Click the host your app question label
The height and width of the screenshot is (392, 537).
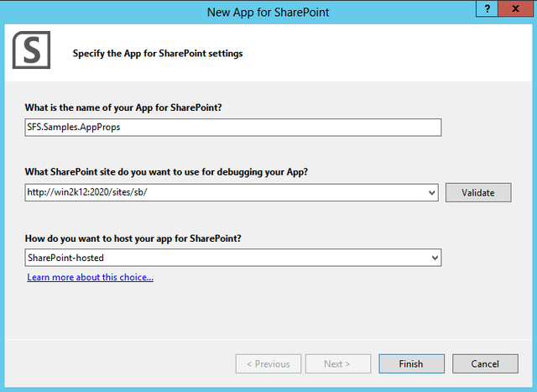[133, 238]
